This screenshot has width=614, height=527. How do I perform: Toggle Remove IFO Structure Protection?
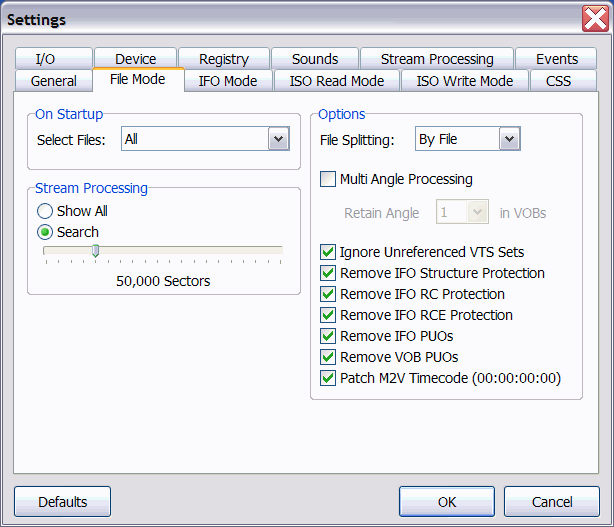(328, 273)
